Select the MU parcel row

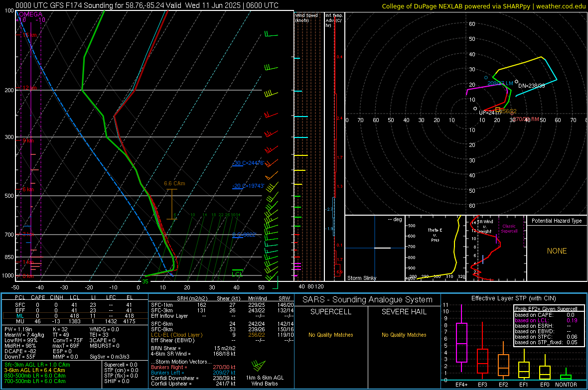[75, 321]
